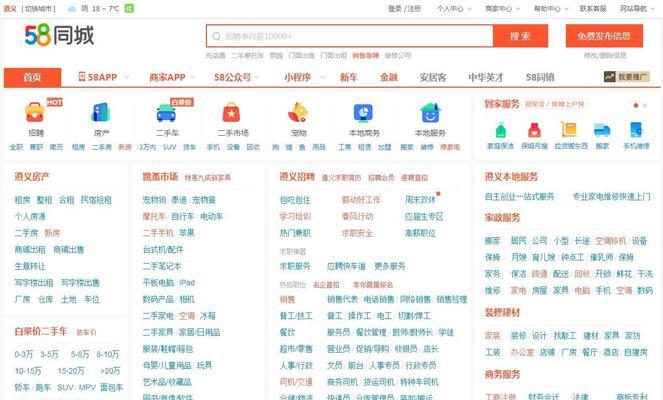
Task: Open the 房产 building icon
Action: (x=101, y=112)
